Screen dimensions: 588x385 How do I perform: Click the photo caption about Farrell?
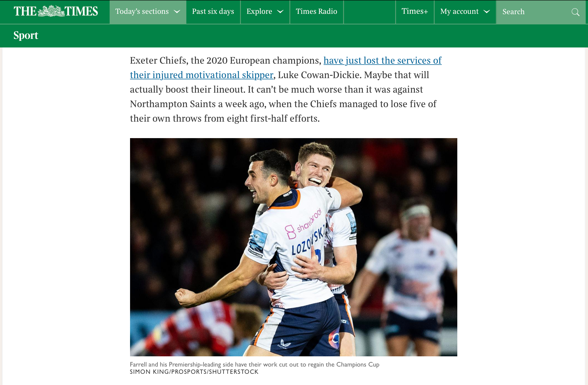click(254, 365)
